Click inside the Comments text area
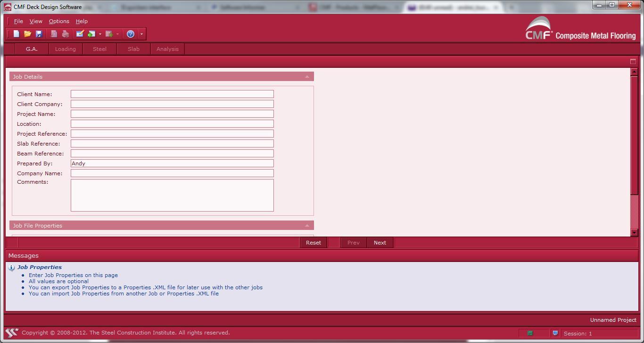Viewport: 644px width, 343px height. (x=172, y=195)
